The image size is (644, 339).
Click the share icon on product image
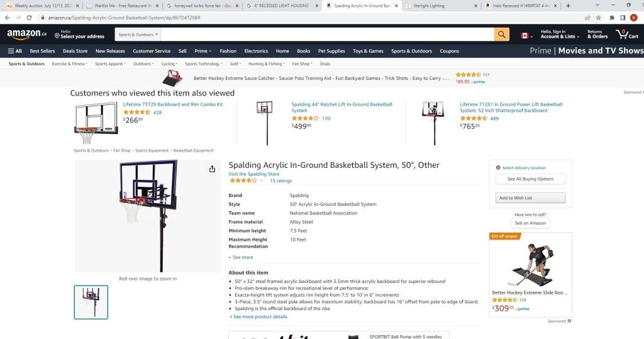point(212,169)
